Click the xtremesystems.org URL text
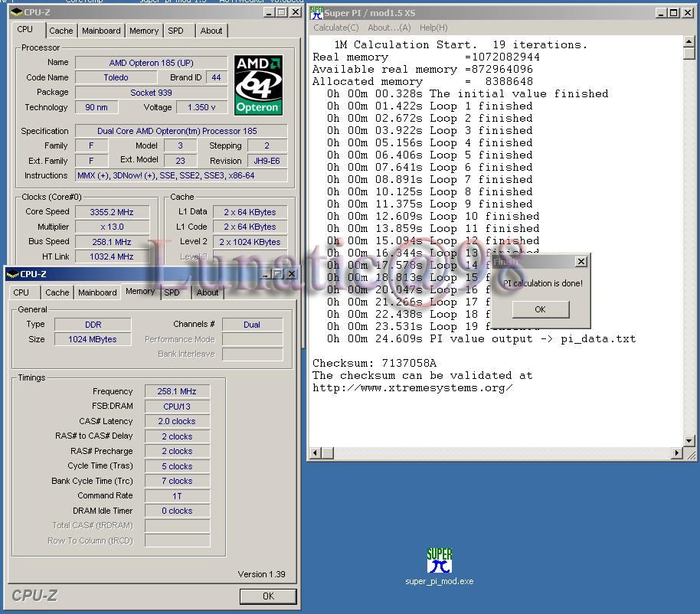 tap(413, 387)
